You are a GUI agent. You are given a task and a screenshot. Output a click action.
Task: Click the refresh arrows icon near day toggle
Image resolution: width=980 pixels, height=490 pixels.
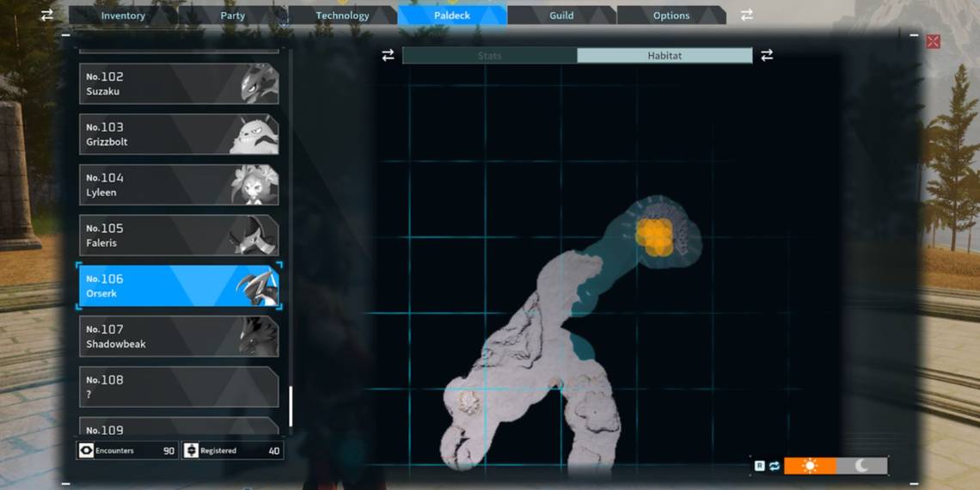(x=774, y=466)
